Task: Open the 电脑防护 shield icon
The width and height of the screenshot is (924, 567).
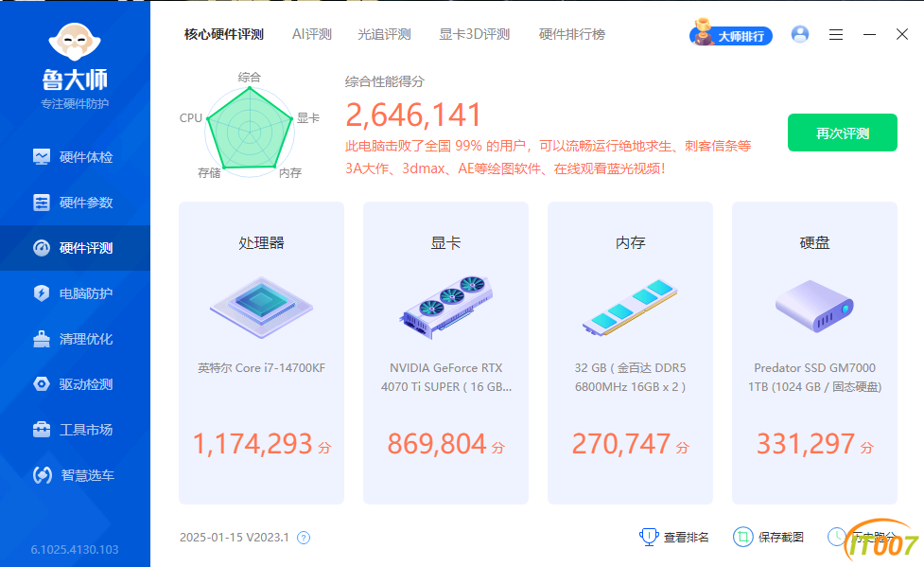Action: 42,293
